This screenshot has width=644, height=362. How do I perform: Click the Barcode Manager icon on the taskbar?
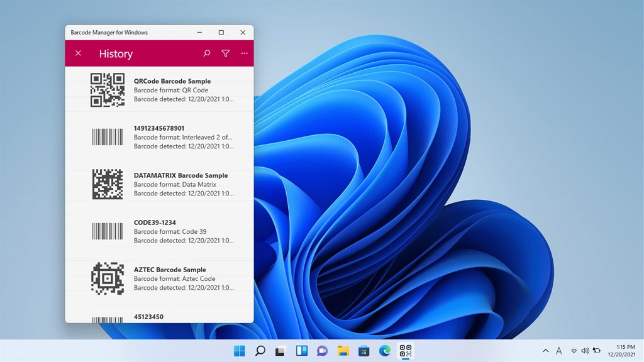click(x=404, y=351)
